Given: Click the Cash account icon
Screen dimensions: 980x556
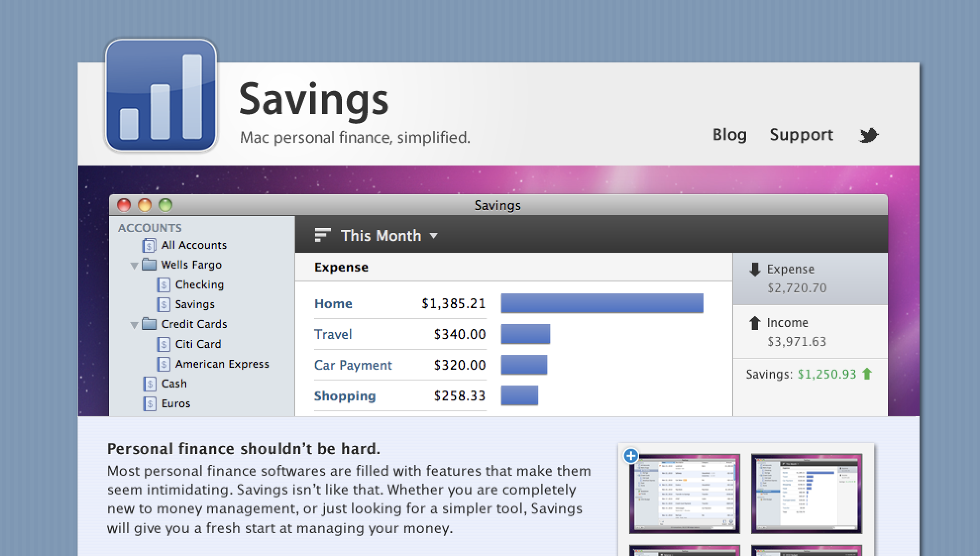Looking at the screenshot, I should [149, 384].
